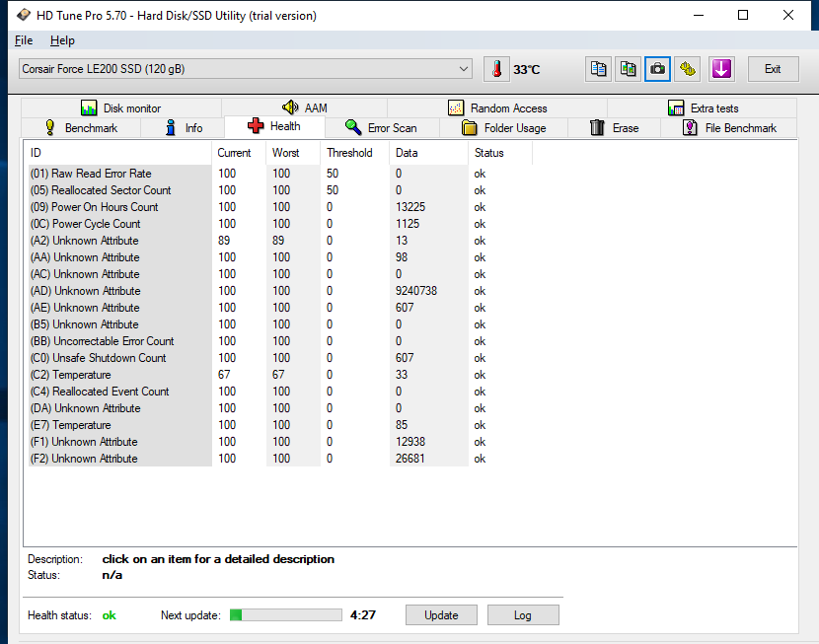Sort by the Threshold column header
Image resolution: width=819 pixels, height=644 pixels.
coord(354,153)
